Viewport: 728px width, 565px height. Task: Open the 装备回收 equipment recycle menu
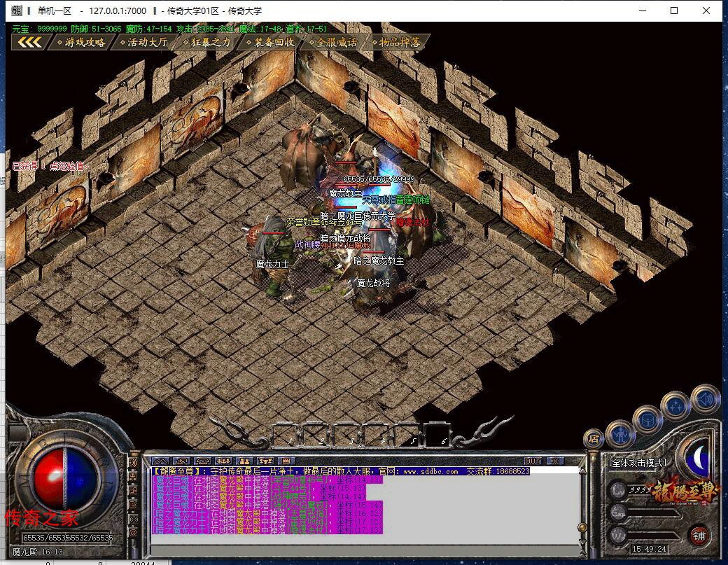pos(270,42)
